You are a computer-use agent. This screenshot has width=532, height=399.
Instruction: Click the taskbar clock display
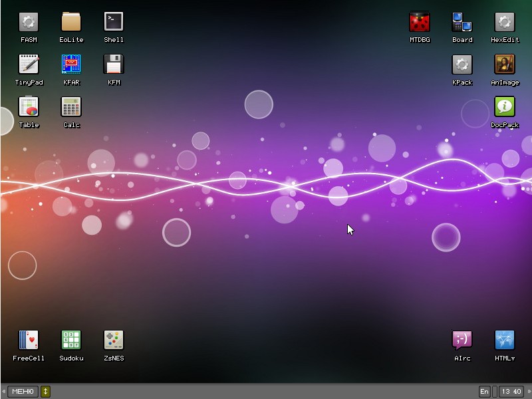(511, 392)
